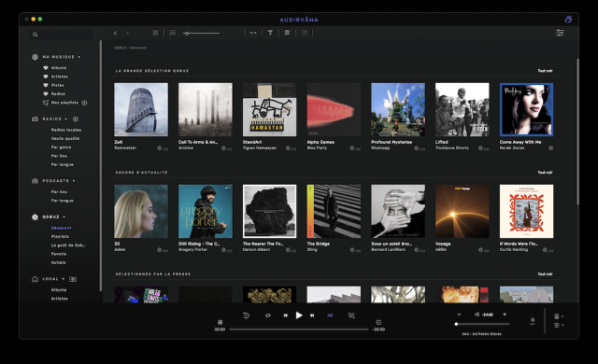Skip to next track
The width and height of the screenshot is (598, 364).
312,315
